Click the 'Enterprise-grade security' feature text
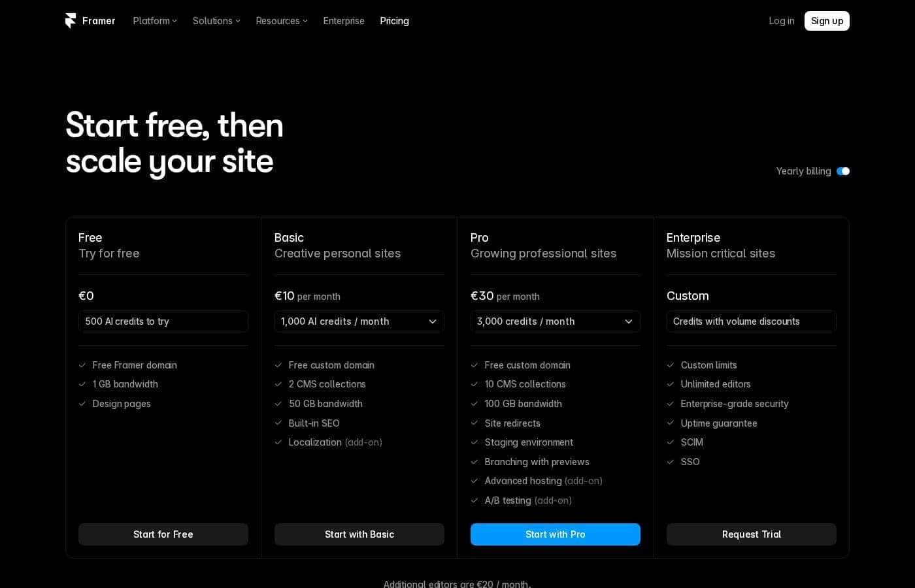The height and width of the screenshot is (588, 915). pos(735,404)
